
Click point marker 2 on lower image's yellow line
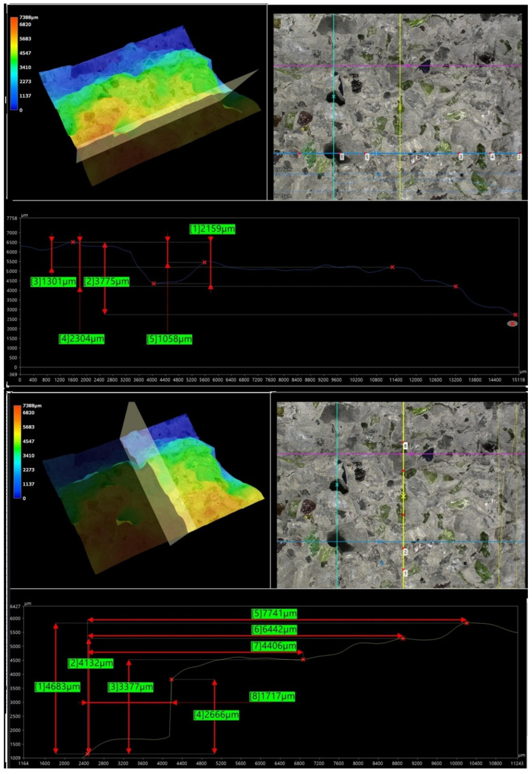pyautogui.click(x=405, y=552)
